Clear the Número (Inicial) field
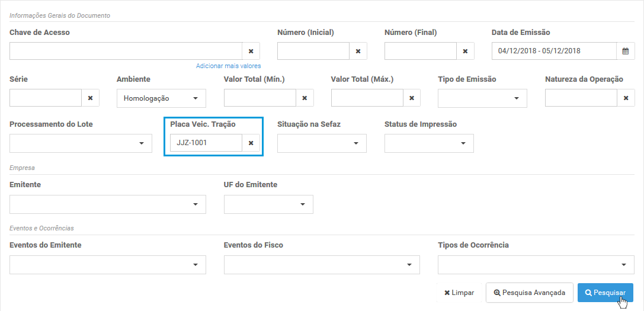The height and width of the screenshot is (311, 644). [x=358, y=51]
